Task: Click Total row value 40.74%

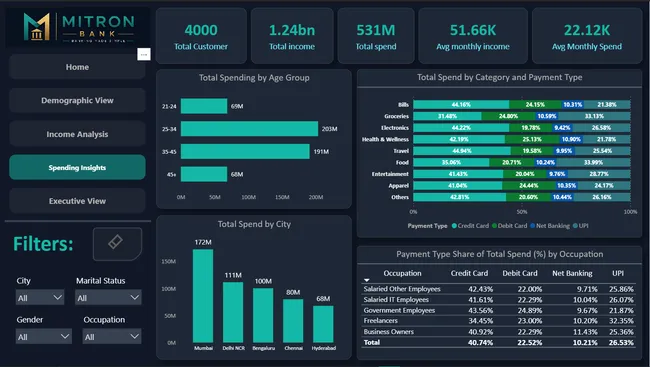Action: point(480,343)
